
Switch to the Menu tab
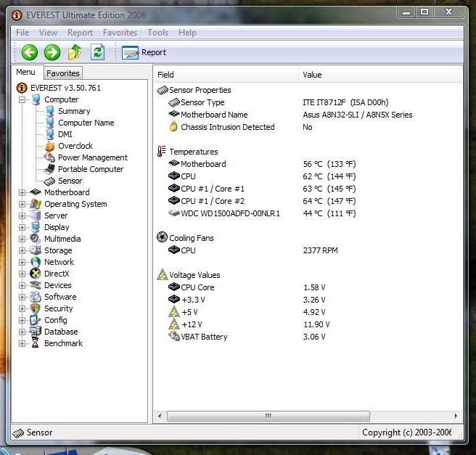pyautogui.click(x=26, y=73)
